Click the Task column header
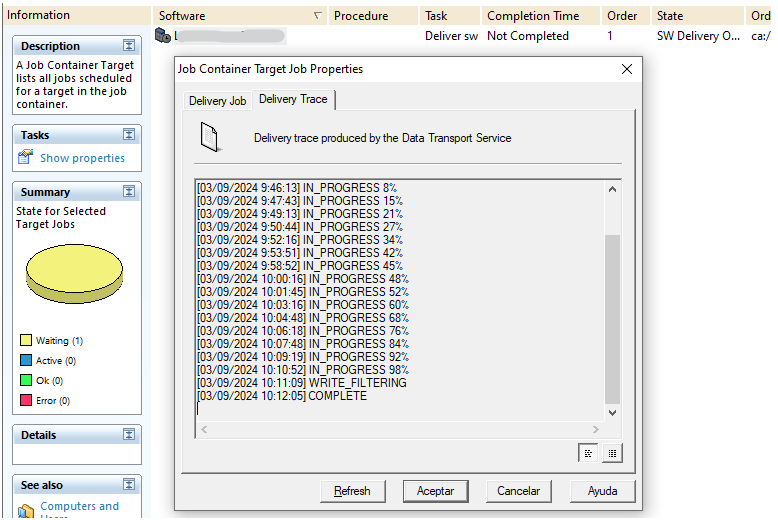Image resolution: width=778 pixels, height=520 pixels. 450,16
